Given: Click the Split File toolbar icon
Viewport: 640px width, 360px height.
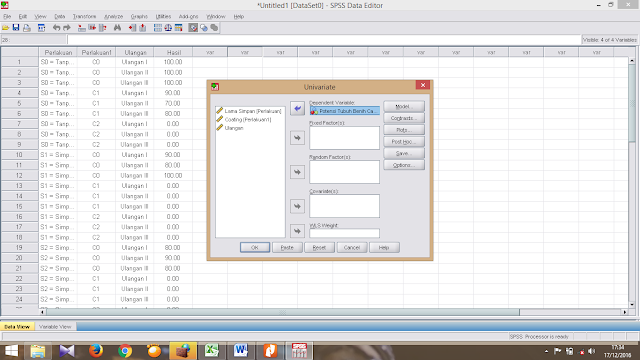Looking at the screenshot, I should (x=158, y=28).
